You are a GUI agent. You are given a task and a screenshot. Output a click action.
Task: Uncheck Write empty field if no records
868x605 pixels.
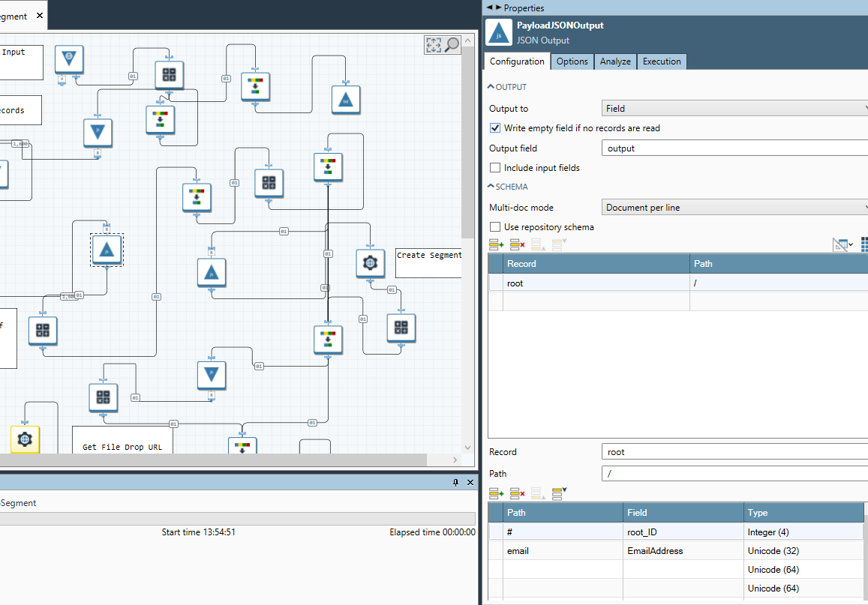point(495,128)
